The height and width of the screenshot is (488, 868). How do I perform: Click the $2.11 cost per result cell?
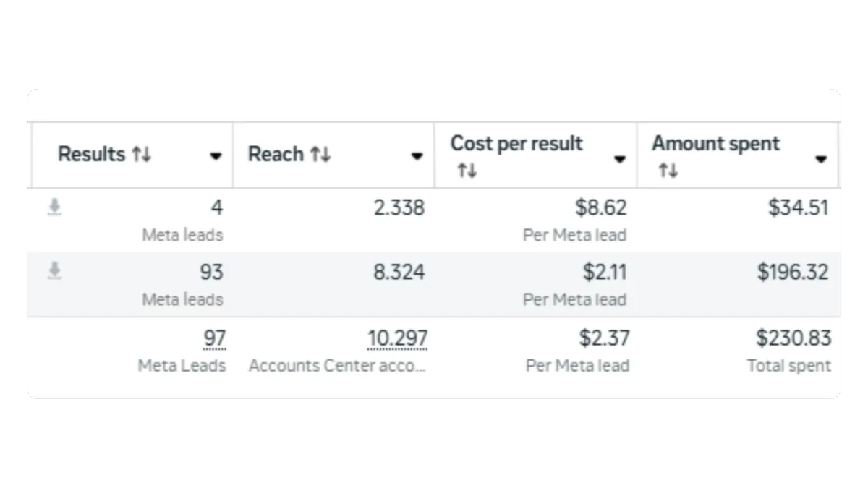point(605,272)
